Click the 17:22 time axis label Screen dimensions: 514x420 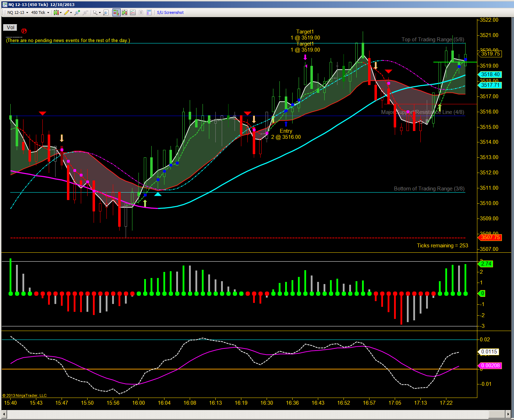(446, 403)
